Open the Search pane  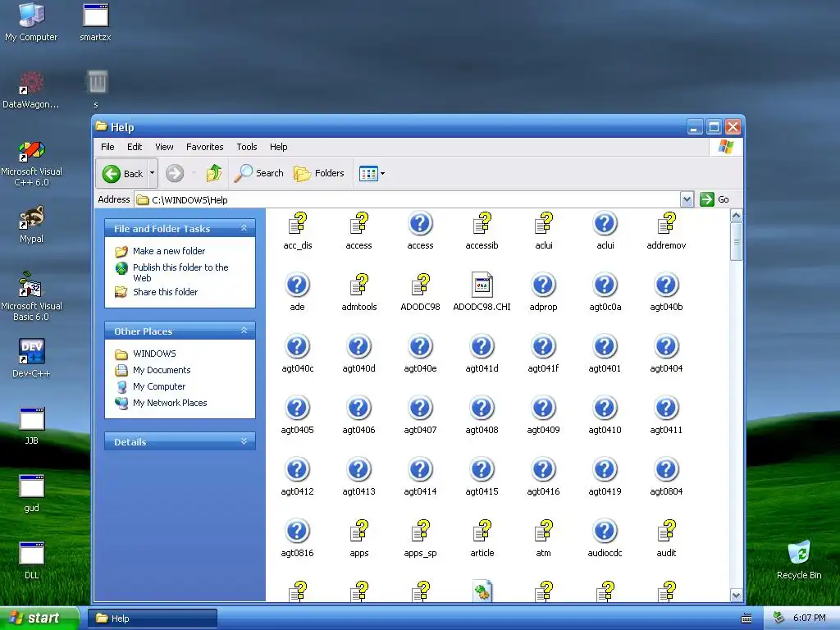coord(259,174)
